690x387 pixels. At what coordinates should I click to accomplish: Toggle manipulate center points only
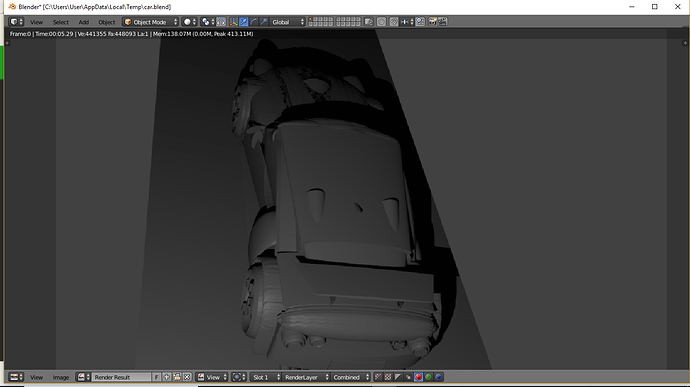(221, 22)
